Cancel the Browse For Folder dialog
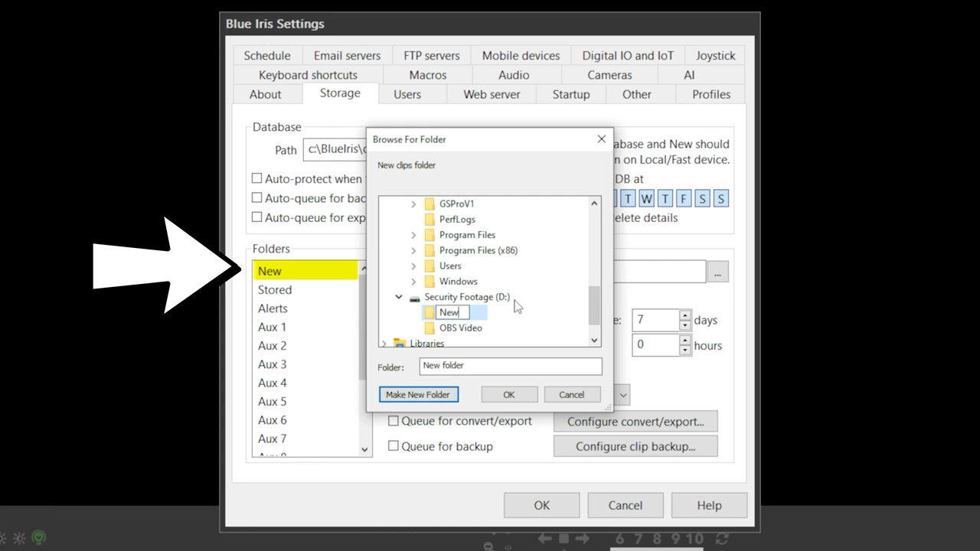Viewport: 980px width, 551px height. click(572, 395)
